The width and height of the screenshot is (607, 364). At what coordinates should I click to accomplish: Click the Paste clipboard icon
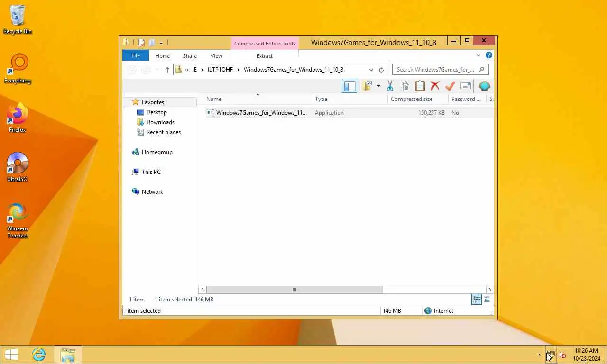click(x=420, y=86)
